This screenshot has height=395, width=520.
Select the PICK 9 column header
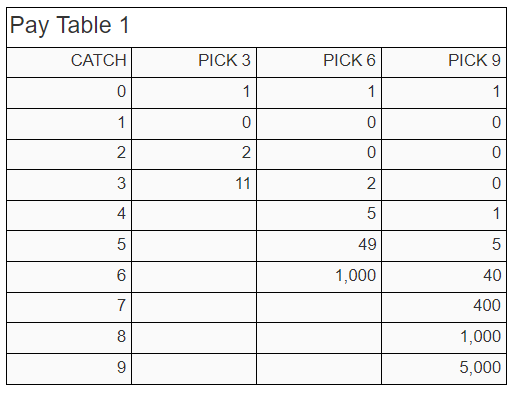474,60
